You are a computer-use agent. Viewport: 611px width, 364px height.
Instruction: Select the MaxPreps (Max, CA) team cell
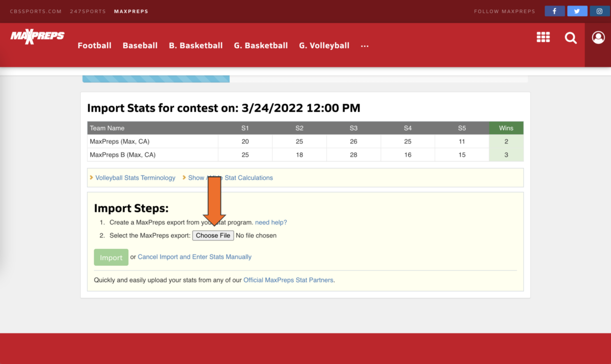pos(153,142)
